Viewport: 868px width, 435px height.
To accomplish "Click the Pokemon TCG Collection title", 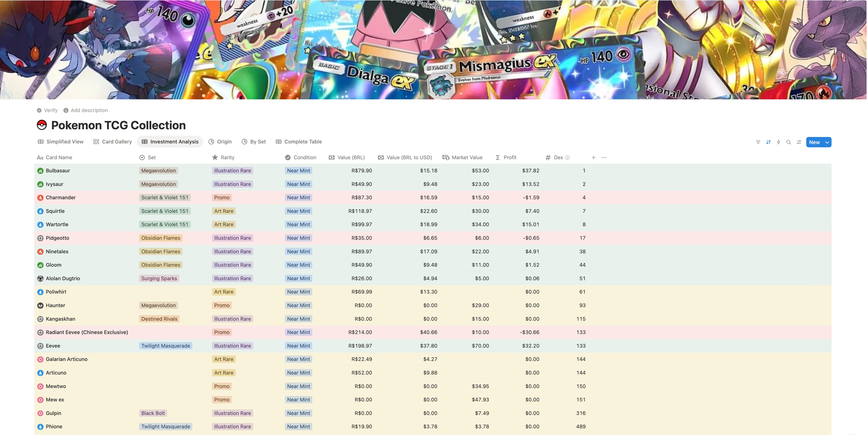I will coord(118,125).
